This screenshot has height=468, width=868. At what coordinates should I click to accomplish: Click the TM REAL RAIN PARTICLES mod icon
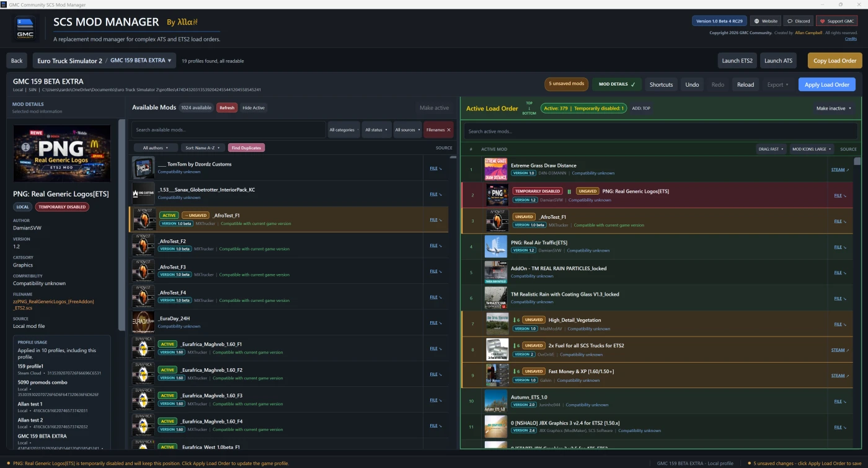(x=496, y=272)
